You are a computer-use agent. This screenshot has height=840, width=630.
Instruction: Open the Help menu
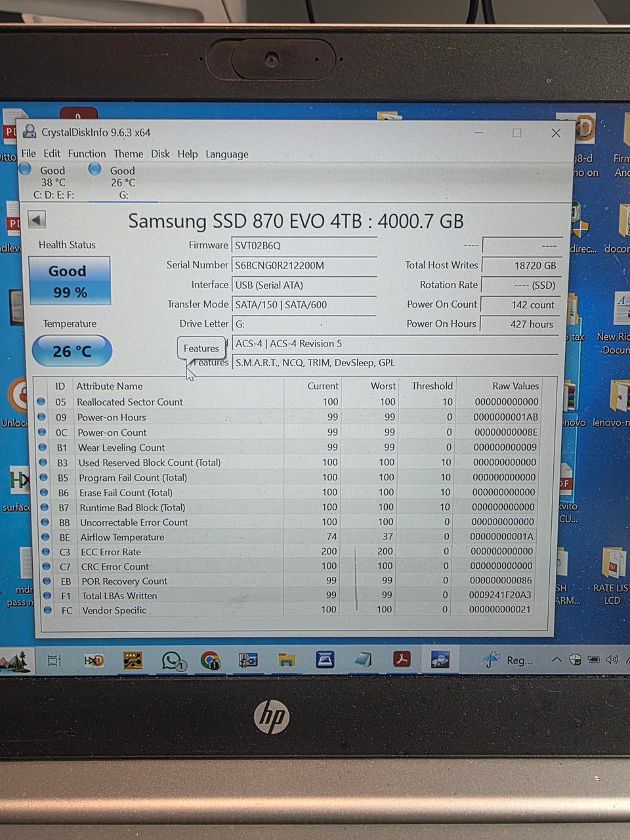187,154
